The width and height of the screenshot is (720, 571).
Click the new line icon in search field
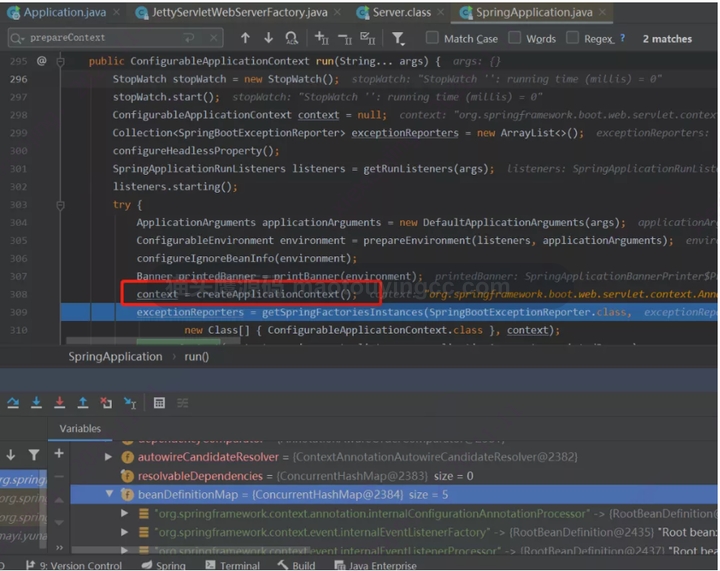click(x=189, y=38)
